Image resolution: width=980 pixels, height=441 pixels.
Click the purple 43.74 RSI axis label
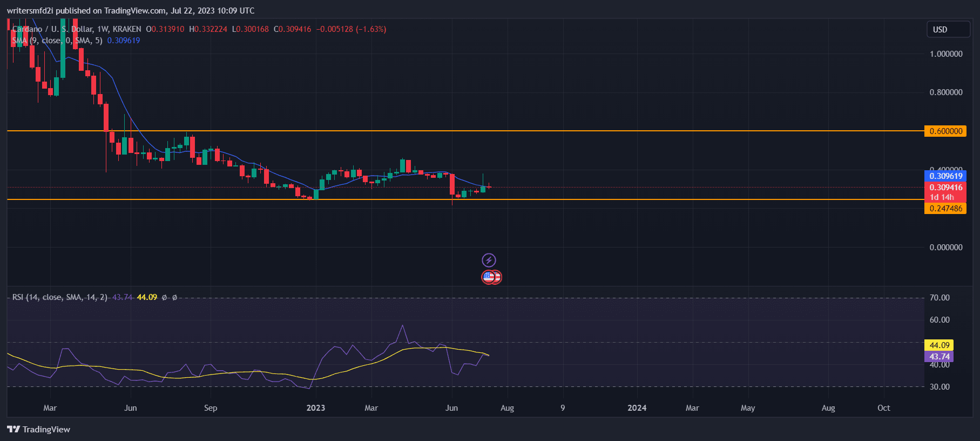[x=939, y=357]
